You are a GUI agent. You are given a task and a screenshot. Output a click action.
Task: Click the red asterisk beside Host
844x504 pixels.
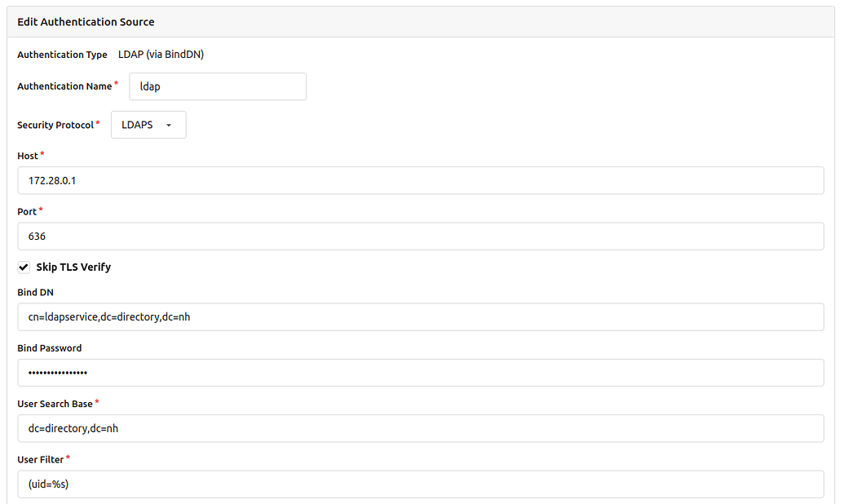click(42, 153)
